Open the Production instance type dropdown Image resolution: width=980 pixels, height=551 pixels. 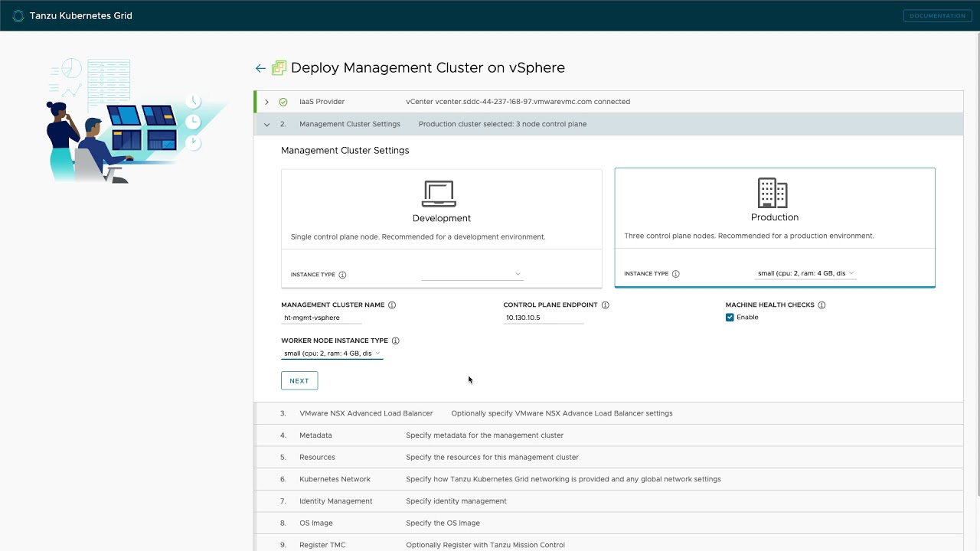point(805,273)
